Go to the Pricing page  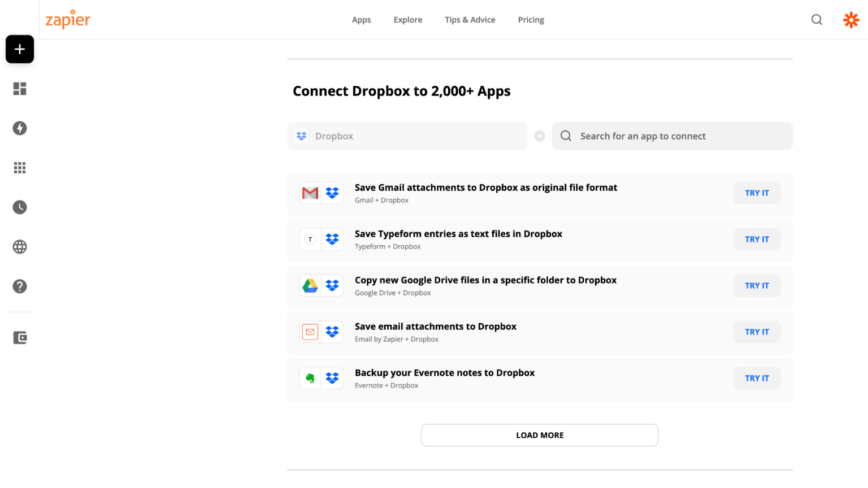pyautogui.click(x=531, y=20)
